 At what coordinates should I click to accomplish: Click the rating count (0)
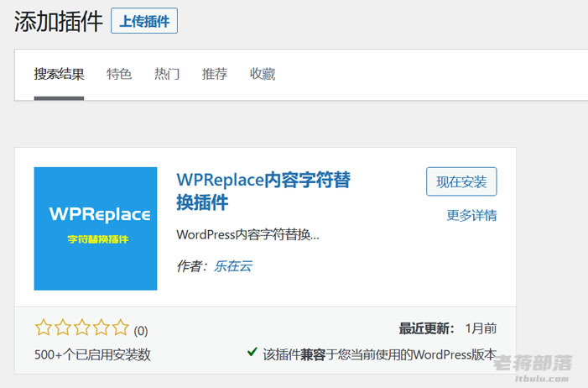click(x=141, y=331)
